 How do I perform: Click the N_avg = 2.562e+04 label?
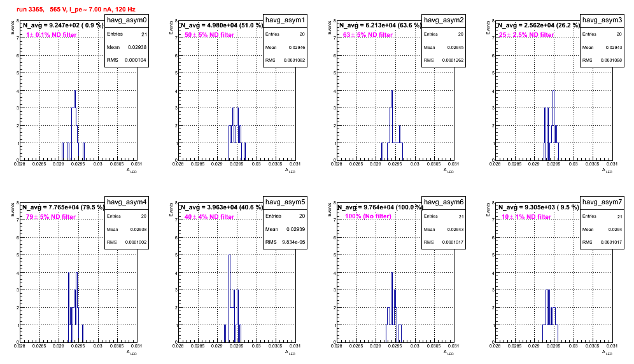[x=538, y=25]
